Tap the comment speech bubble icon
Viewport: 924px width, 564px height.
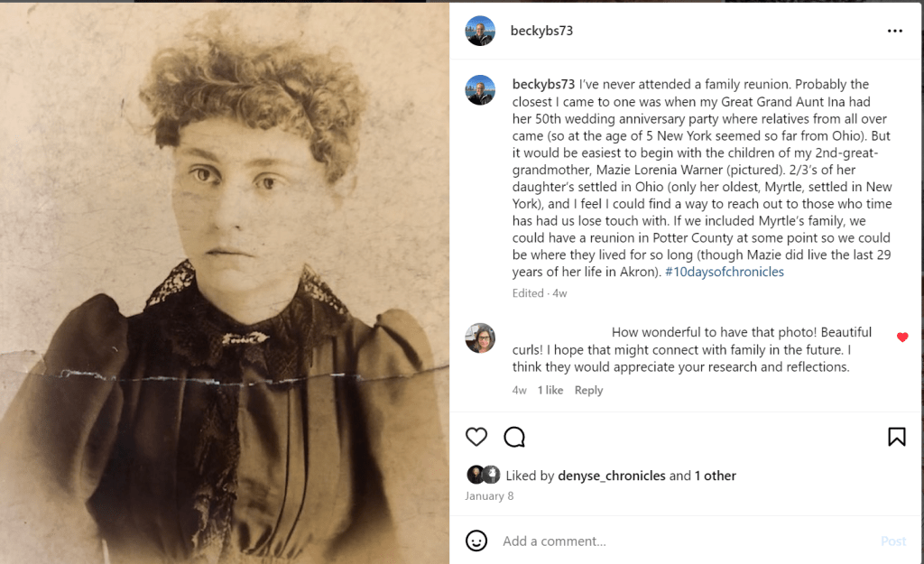tap(513, 437)
